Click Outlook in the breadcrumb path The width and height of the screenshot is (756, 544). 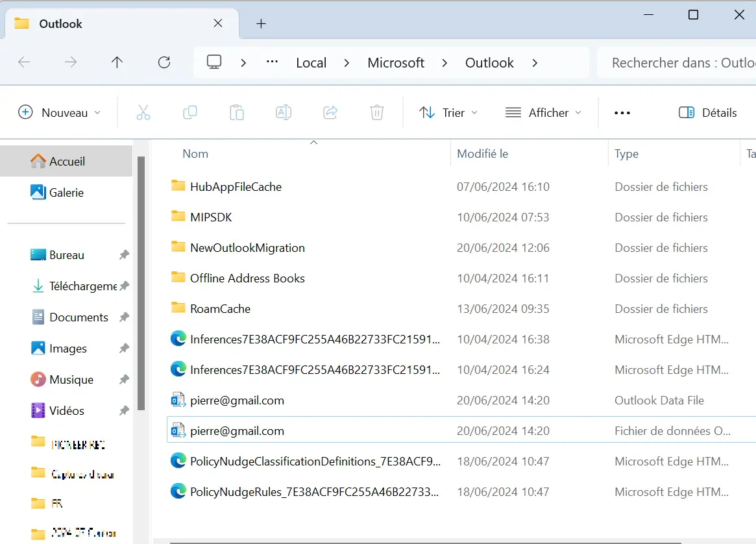pos(489,63)
